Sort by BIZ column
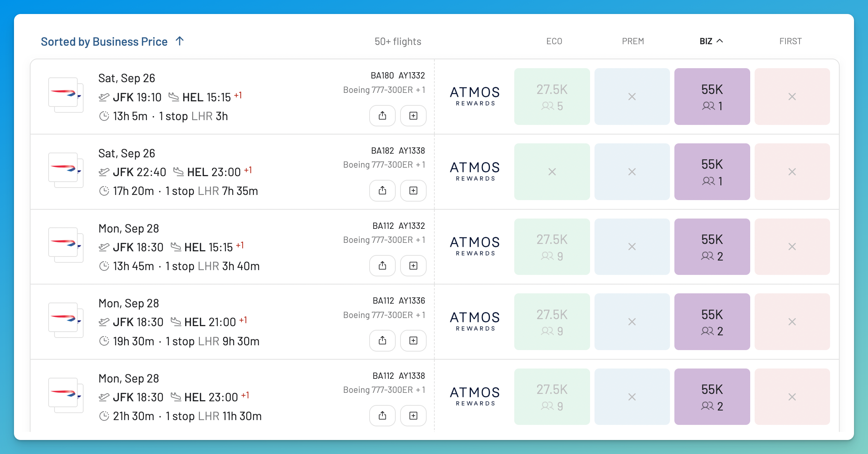The image size is (868, 454). tap(711, 41)
